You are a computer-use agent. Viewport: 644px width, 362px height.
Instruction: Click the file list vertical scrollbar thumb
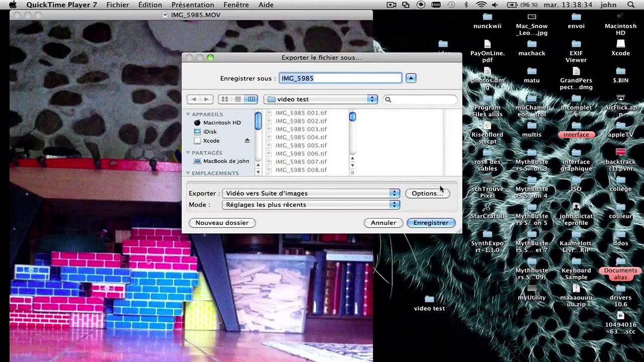[352, 117]
